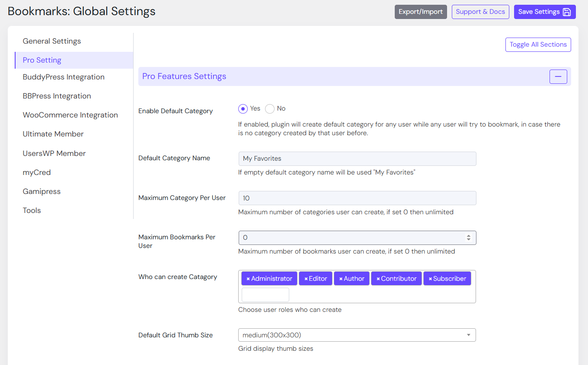
Task: Click the Save Settings button
Action: pyautogui.click(x=545, y=12)
